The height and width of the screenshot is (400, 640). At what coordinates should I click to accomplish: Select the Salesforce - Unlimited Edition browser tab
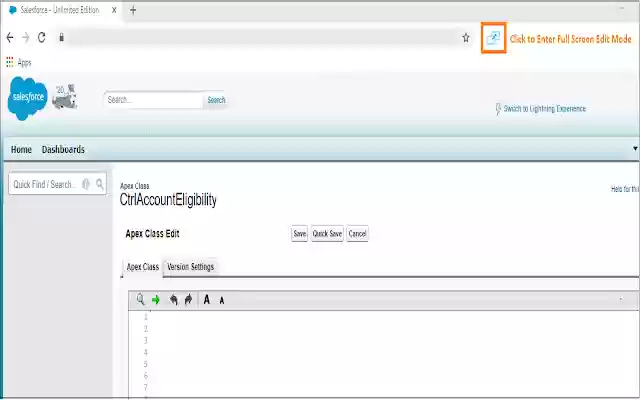coord(60,10)
